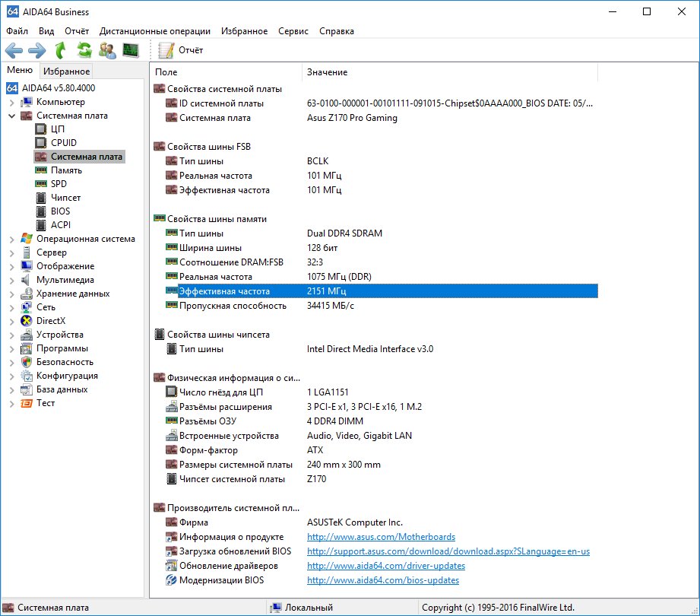Click the Конфигурация tree icon
The height and width of the screenshot is (616, 700).
click(x=27, y=376)
